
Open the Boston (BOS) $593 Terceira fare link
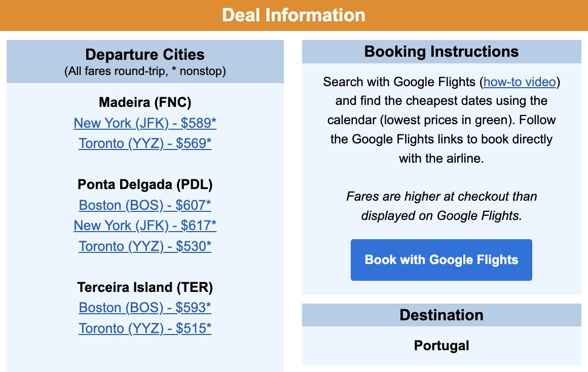click(145, 308)
